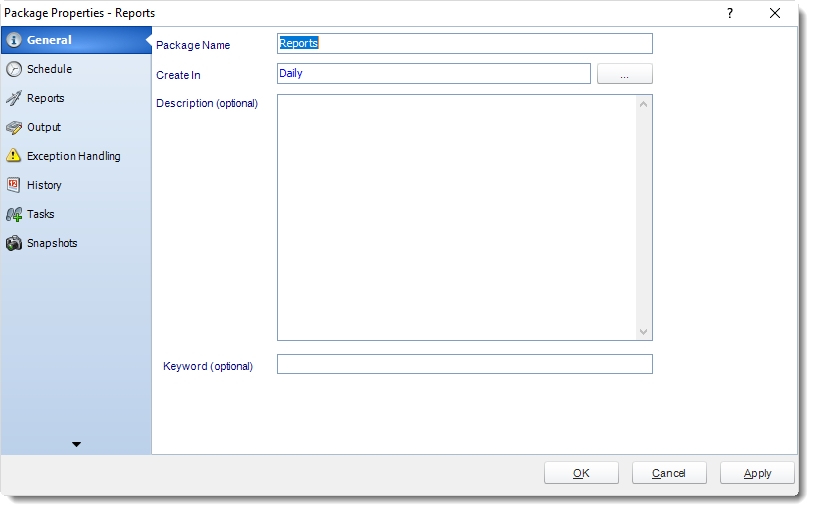Click the General info icon
The width and height of the screenshot is (814, 511).
14,40
